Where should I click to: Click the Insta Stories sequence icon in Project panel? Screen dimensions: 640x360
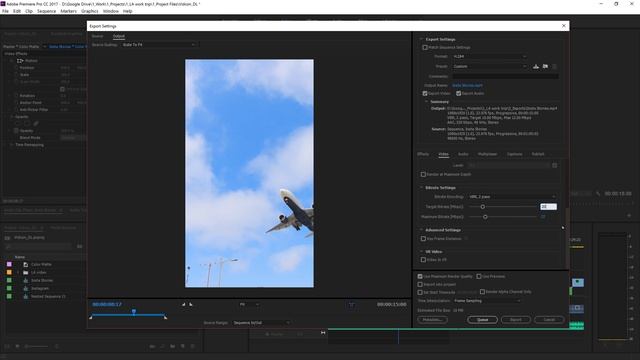pyautogui.click(x=26, y=280)
